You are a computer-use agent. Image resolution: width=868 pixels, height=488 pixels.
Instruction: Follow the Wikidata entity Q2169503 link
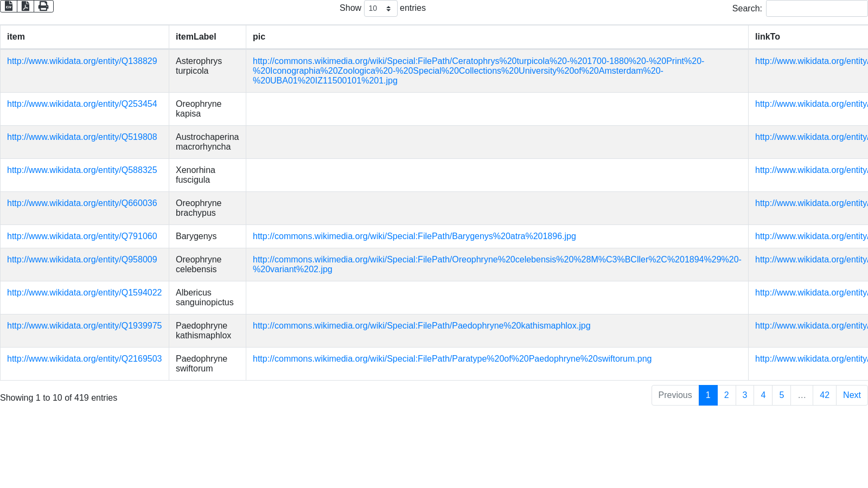(x=84, y=359)
